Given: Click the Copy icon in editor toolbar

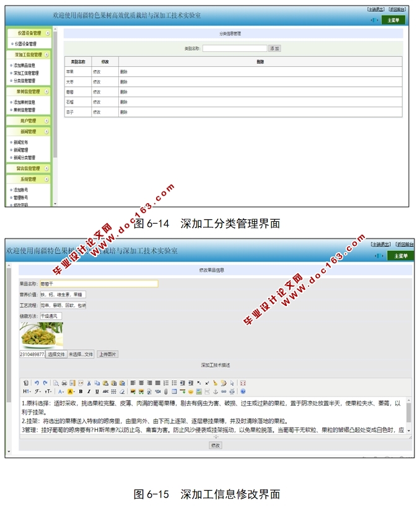Looking at the screenshot, I should [x=97, y=383].
